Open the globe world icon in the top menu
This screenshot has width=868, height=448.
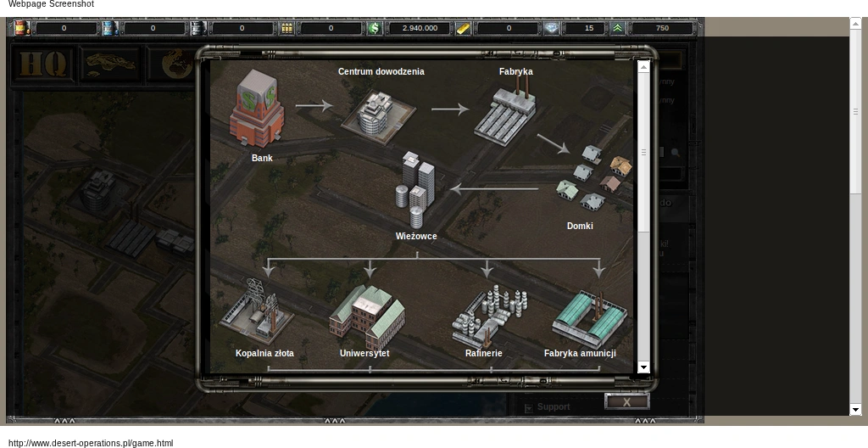coord(176,65)
